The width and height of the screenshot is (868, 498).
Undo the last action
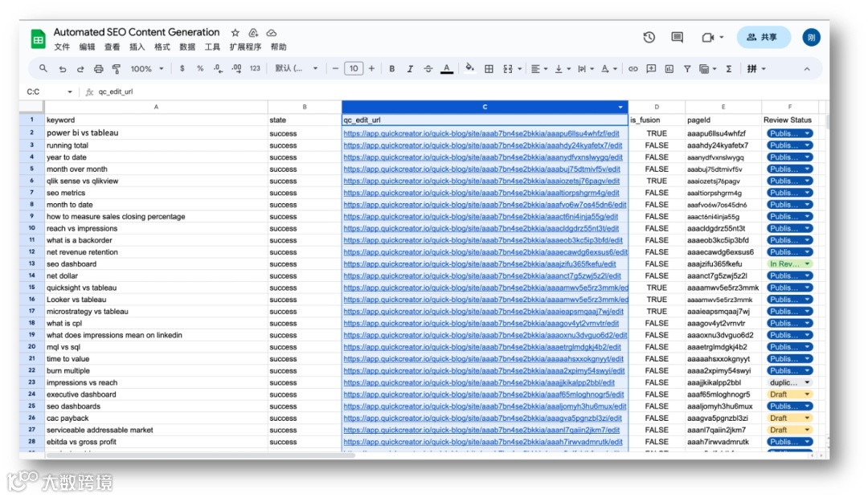[63, 68]
